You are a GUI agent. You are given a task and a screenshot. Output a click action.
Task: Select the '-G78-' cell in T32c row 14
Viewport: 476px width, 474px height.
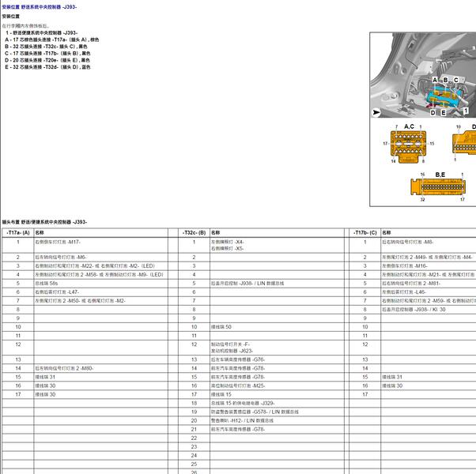coord(278,368)
